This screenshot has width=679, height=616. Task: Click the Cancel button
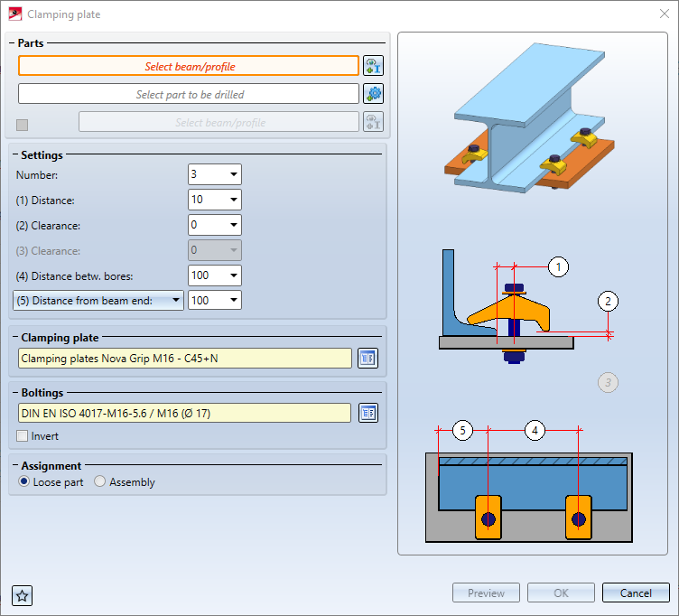point(636,593)
